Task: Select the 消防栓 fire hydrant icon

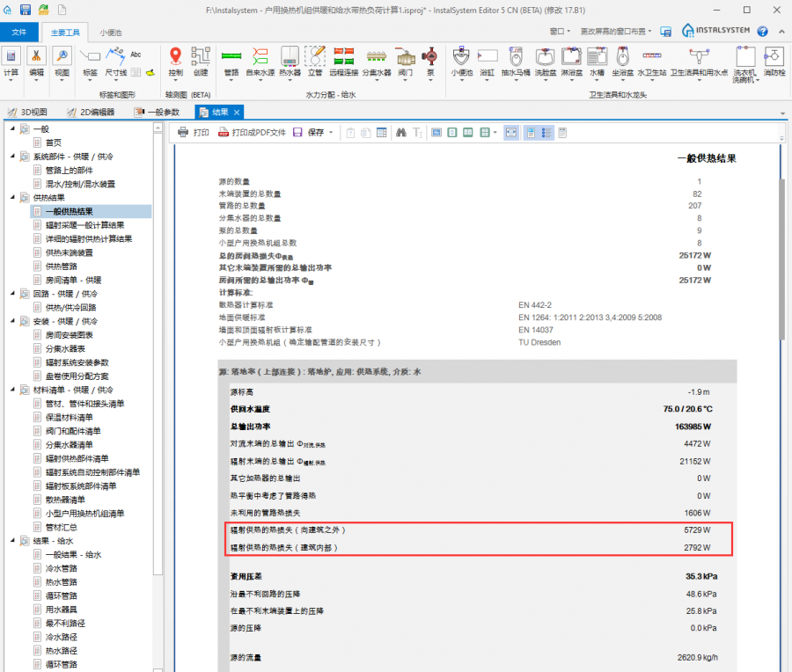Action: [x=774, y=62]
